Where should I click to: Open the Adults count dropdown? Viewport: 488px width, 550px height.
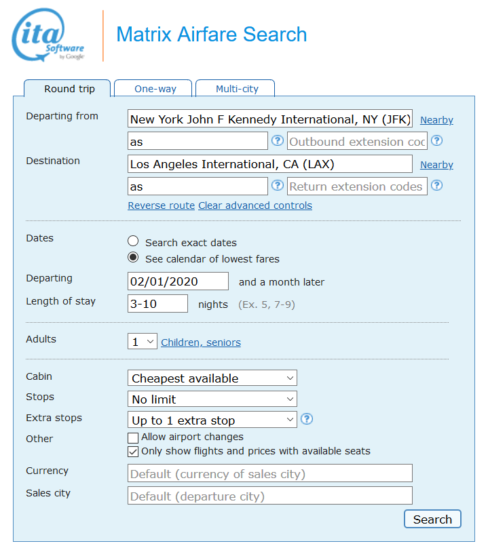[x=142, y=341]
